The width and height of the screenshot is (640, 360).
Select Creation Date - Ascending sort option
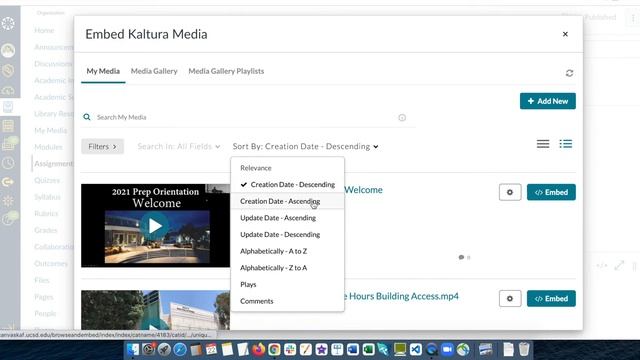point(287,201)
